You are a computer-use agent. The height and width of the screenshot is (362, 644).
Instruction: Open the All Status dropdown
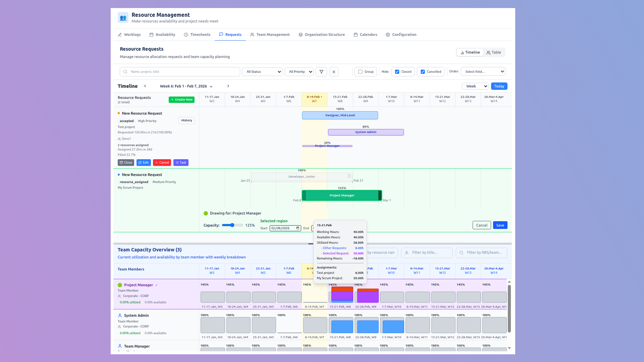pyautogui.click(x=262, y=72)
